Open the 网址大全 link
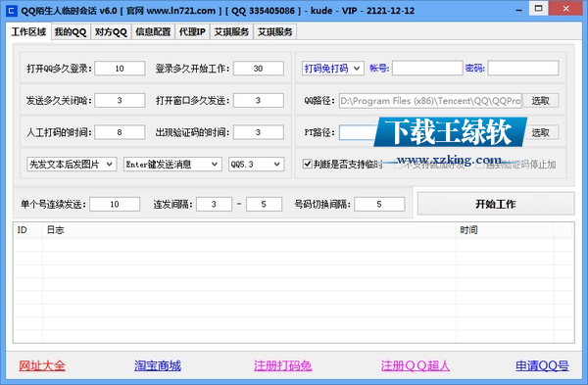The image size is (588, 385). (42, 365)
